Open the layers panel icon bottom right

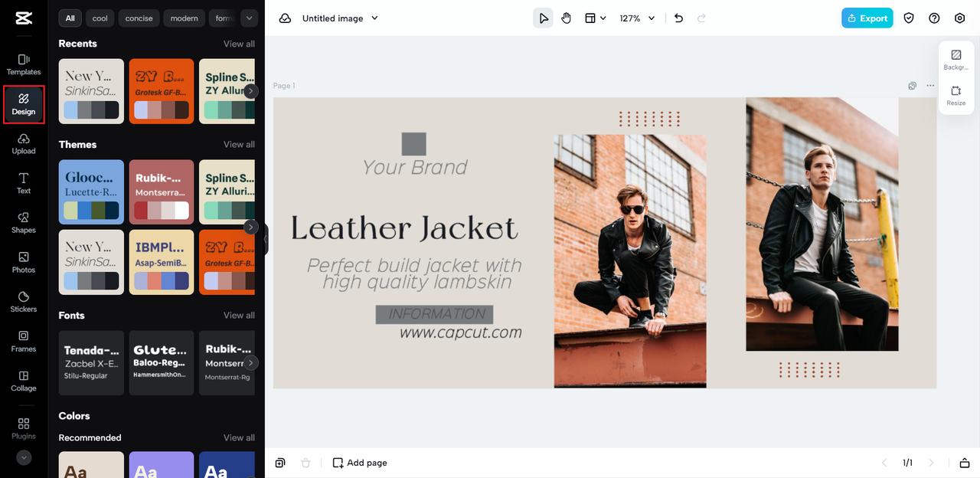pyautogui.click(x=965, y=463)
